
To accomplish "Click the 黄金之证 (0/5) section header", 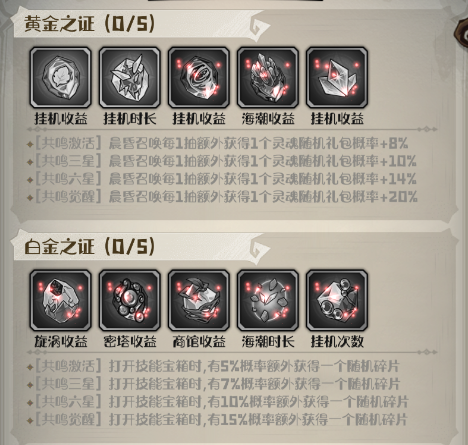I will pyautogui.click(x=89, y=24).
